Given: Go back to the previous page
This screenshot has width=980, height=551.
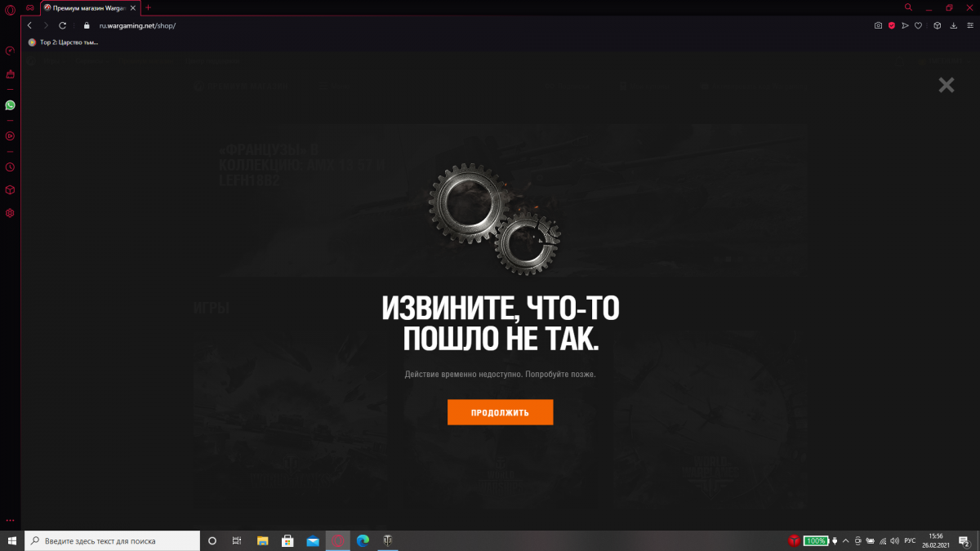Looking at the screenshot, I should [x=29, y=25].
